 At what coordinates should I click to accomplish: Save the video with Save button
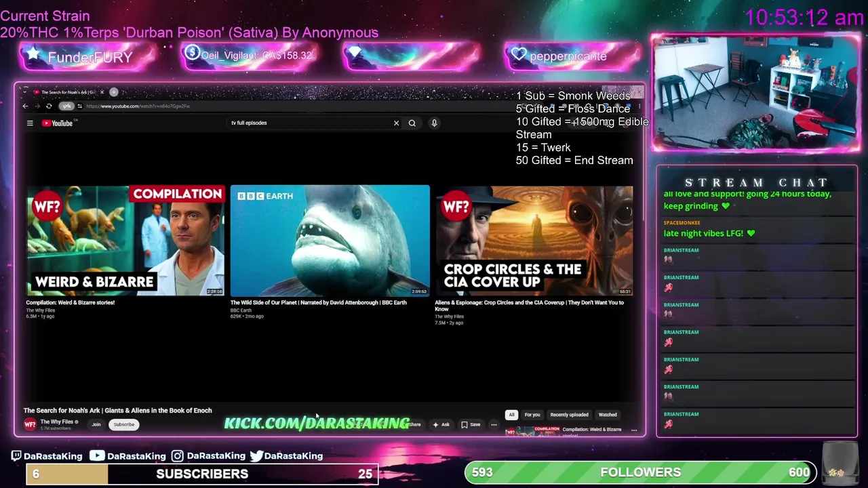tap(471, 424)
